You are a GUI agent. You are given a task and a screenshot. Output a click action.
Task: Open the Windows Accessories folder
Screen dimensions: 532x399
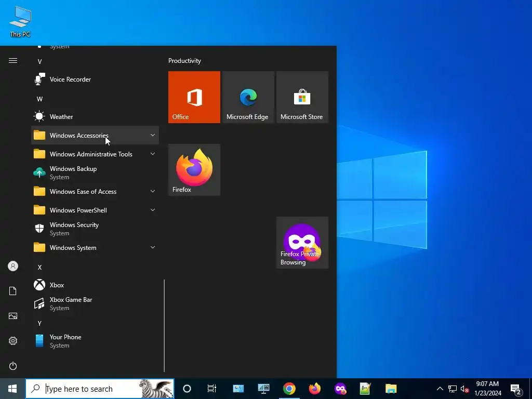tap(95, 136)
